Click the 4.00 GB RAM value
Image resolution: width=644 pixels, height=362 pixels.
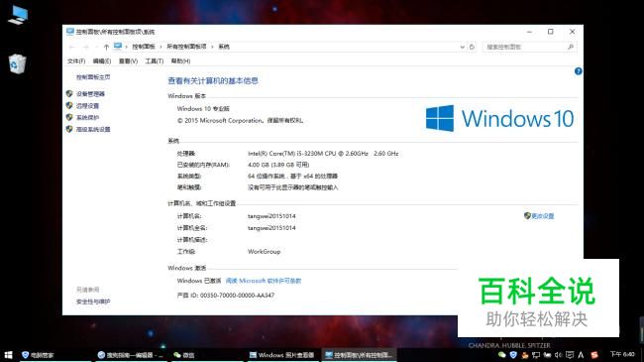click(278, 165)
